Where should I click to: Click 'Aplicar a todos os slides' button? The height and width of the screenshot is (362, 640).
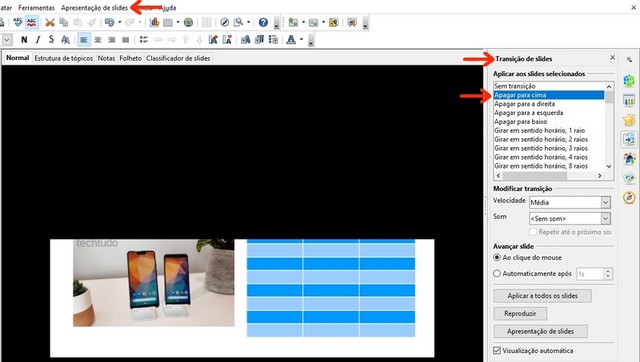[x=542, y=296]
